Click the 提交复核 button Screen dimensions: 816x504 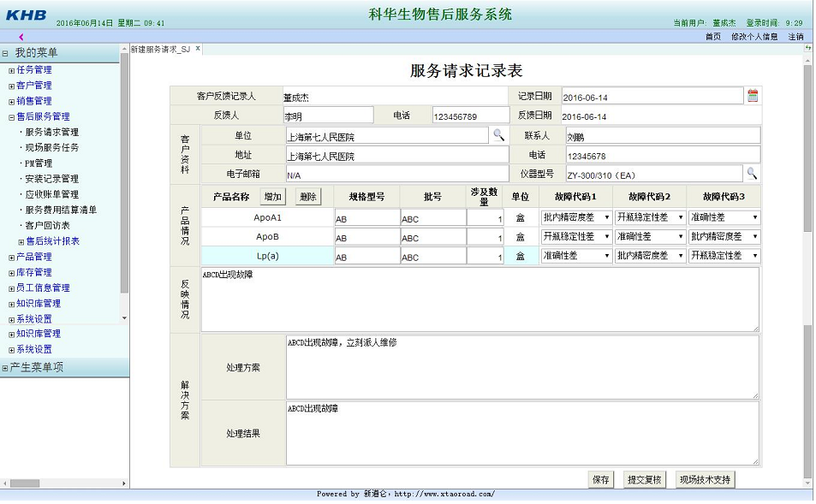(x=644, y=479)
